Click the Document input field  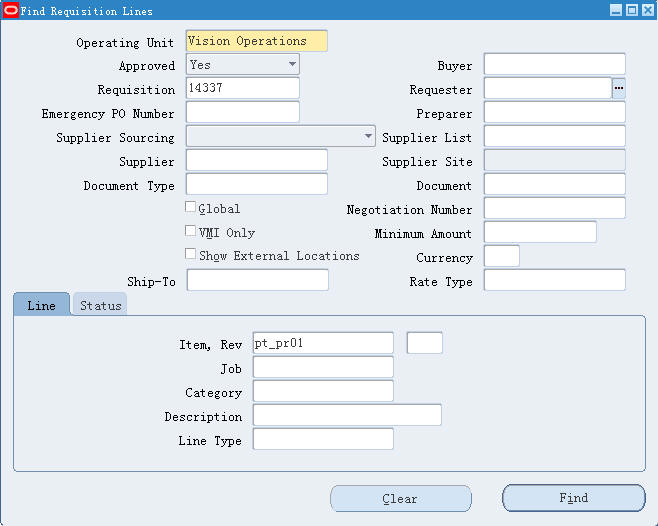555,184
